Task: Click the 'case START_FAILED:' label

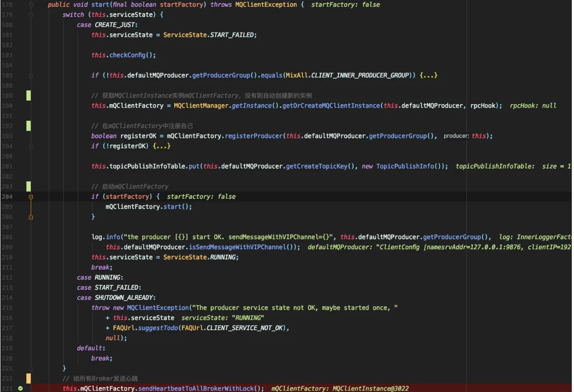Action: 109,288
